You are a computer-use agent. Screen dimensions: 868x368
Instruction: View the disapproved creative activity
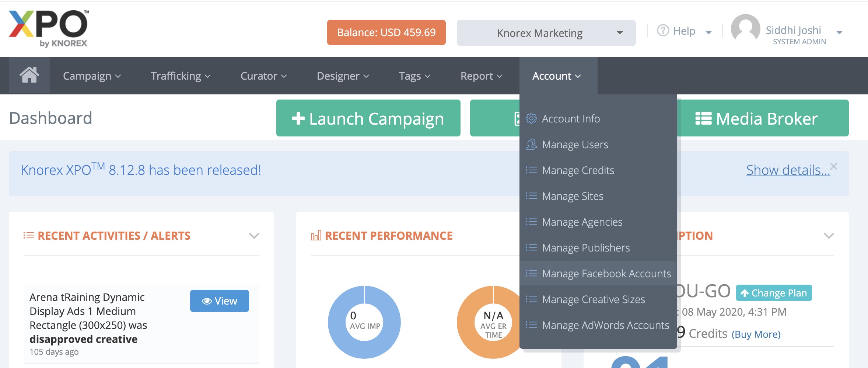(x=219, y=301)
